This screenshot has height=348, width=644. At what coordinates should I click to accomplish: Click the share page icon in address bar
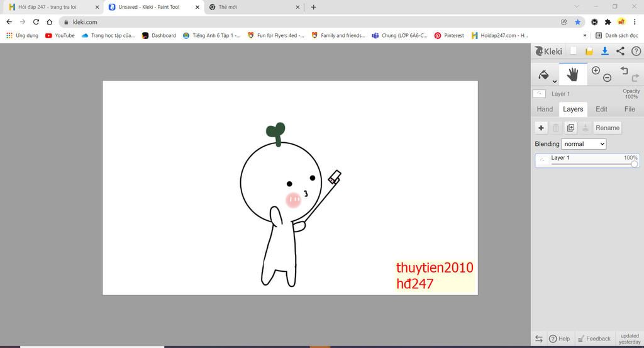coord(564,22)
